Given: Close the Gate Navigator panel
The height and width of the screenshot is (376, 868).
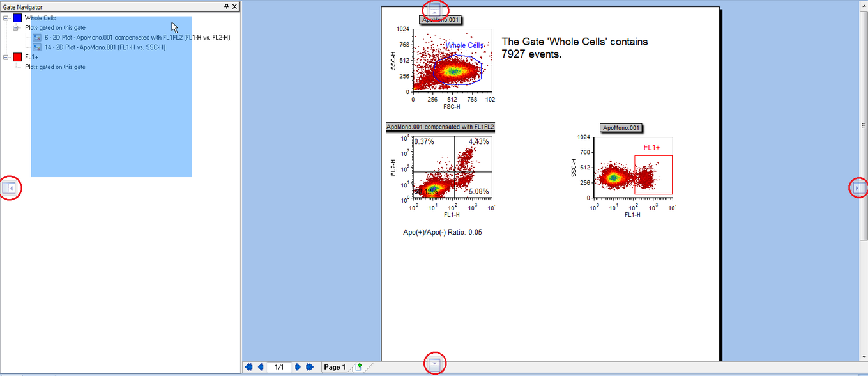Looking at the screenshot, I should click(x=234, y=6).
